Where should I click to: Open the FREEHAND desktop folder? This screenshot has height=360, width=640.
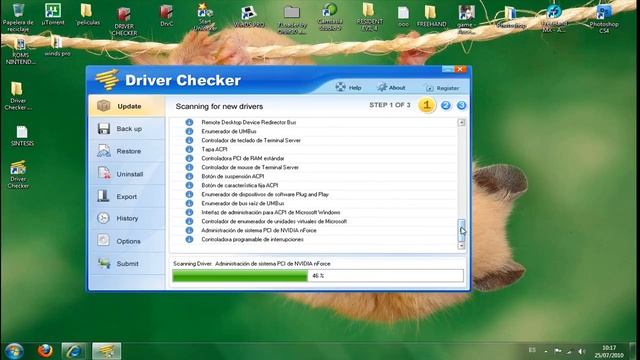click(431, 16)
